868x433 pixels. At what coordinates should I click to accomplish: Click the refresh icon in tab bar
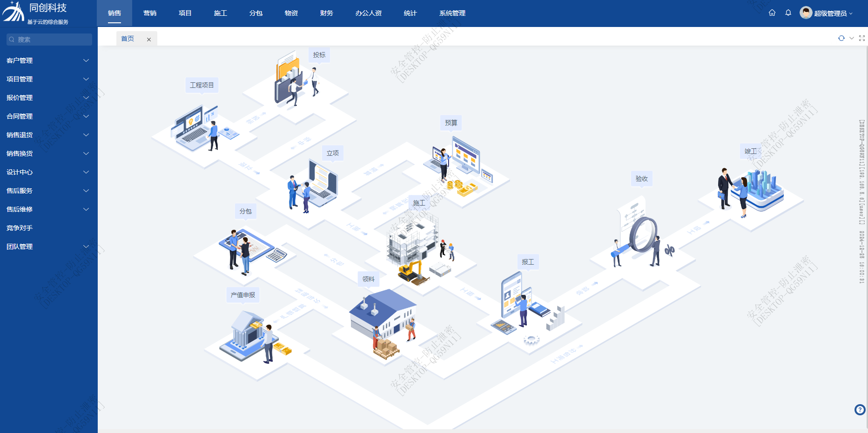841,38
